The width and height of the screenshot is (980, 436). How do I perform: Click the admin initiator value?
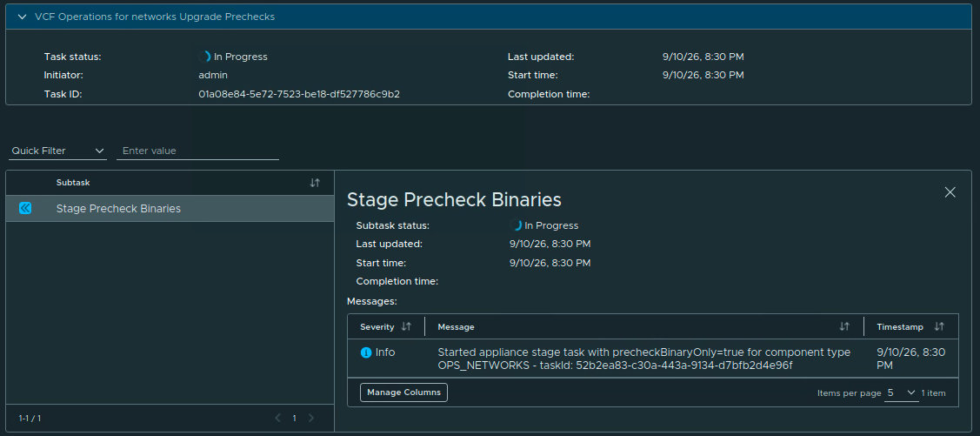pyautogui.click(x=212, y=75)
